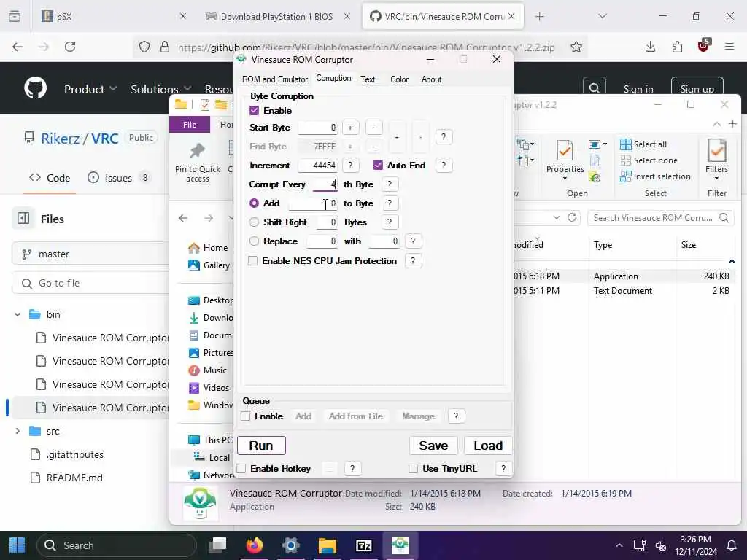Screen dimensions: 747x560
Task: Select the Shift Right radio option
Action: click(255, 222)
